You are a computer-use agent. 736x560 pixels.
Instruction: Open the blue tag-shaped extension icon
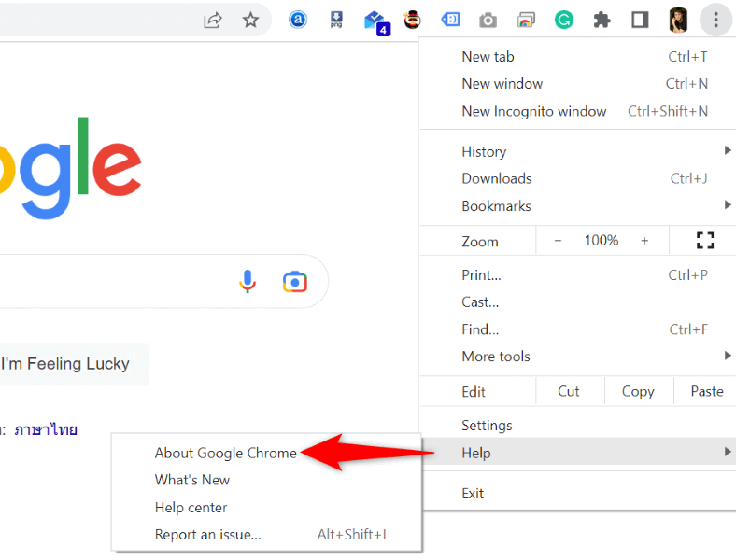point(450,20)
